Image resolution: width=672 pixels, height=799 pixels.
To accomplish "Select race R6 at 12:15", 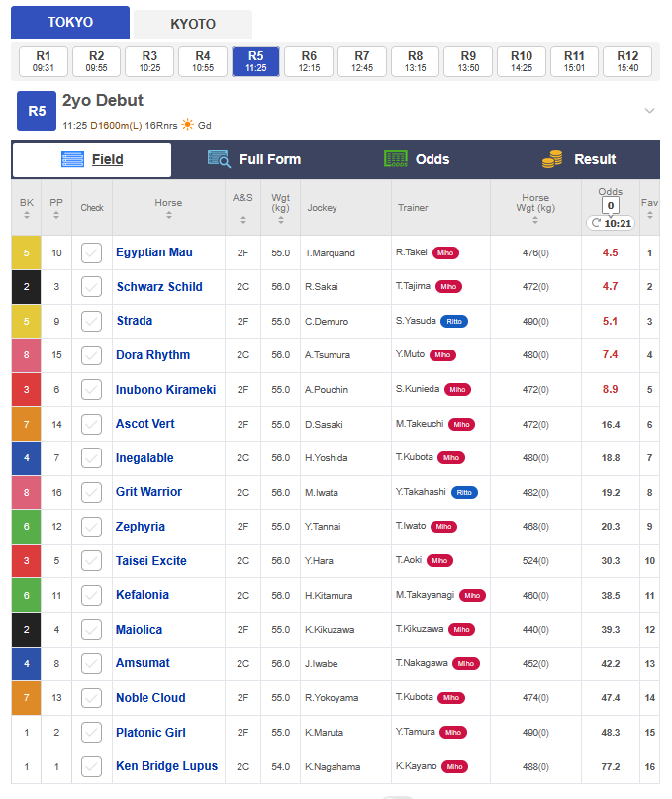I will click(309, 61).
